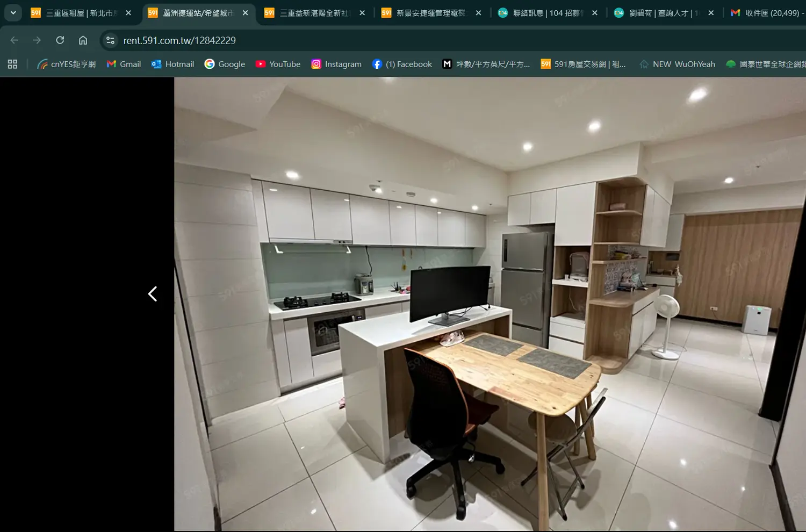Open YouTube from the bookmarks bar

pyautogui.click(x=278, y=64)
